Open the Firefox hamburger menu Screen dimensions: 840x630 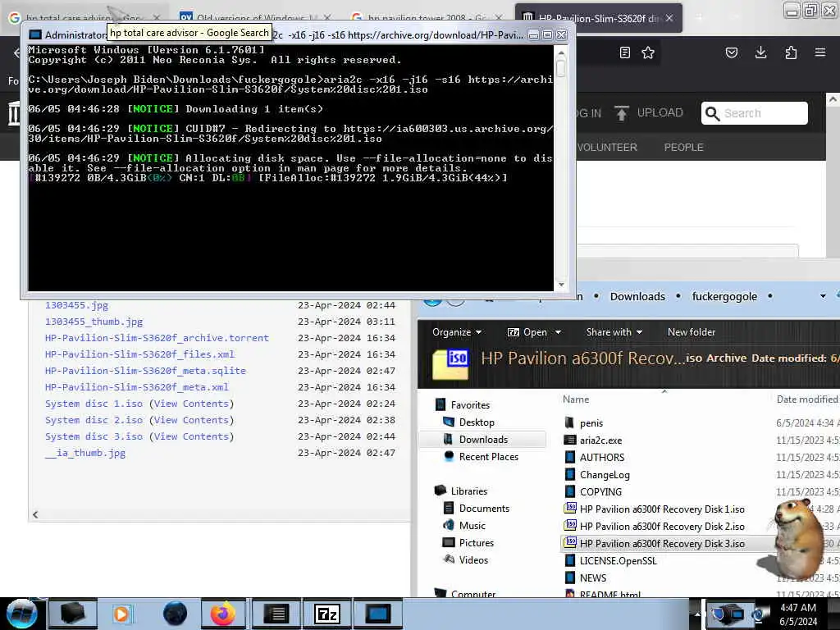(x=820, y=52)
